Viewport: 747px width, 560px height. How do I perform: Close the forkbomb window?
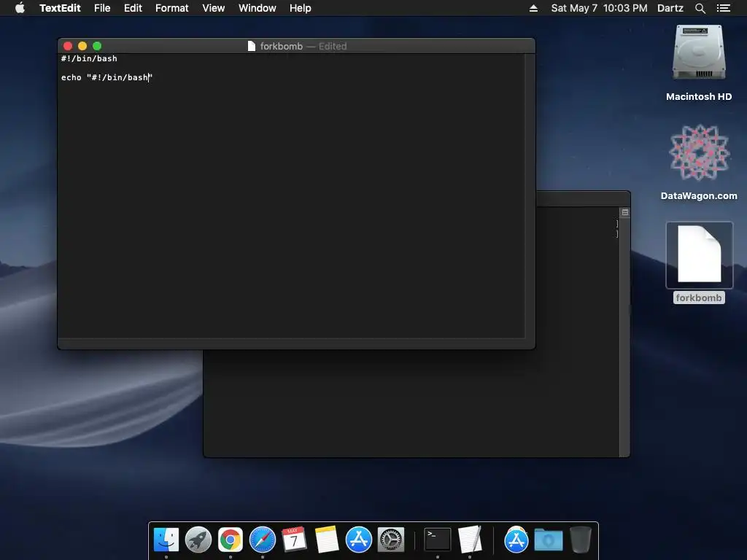pos(68,46)
